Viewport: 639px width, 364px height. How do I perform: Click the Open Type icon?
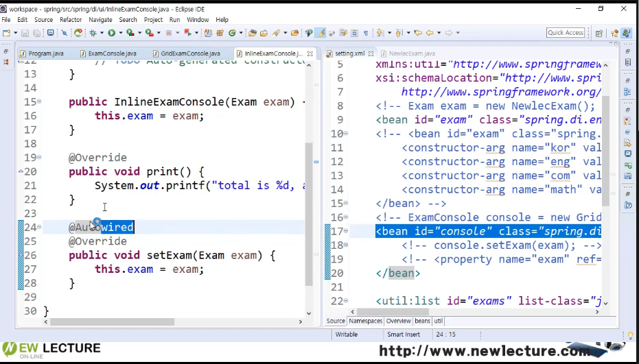(253, 33)
